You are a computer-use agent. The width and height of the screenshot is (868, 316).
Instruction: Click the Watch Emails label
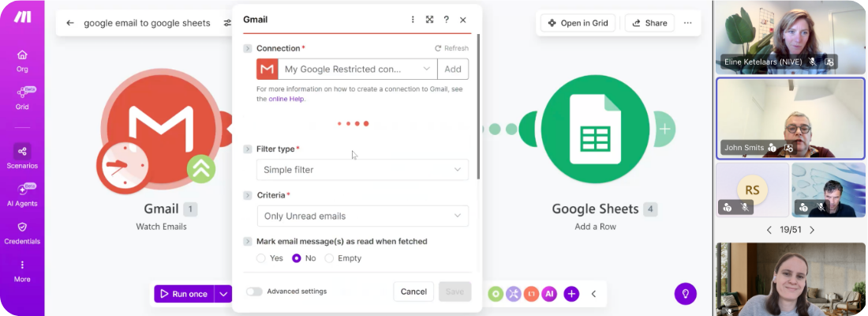[x=161, y=227]
